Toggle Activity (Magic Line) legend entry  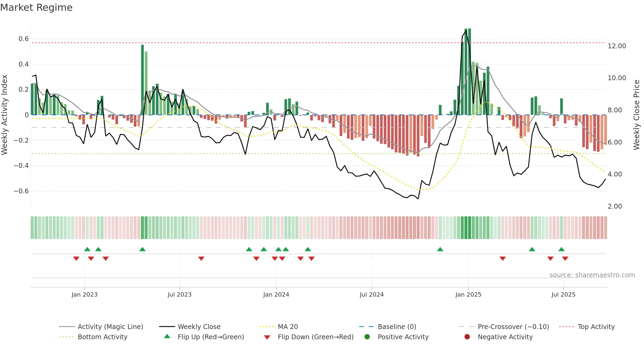tap(101, 327)
